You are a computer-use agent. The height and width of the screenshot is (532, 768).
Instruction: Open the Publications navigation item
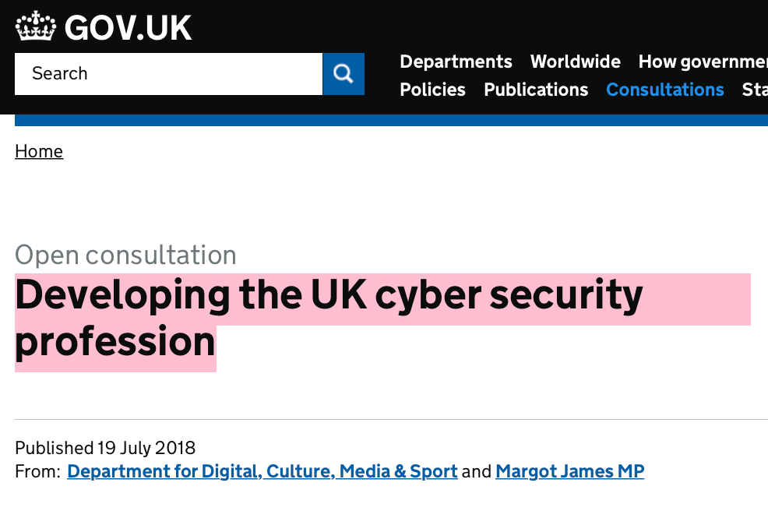[536, 90]
